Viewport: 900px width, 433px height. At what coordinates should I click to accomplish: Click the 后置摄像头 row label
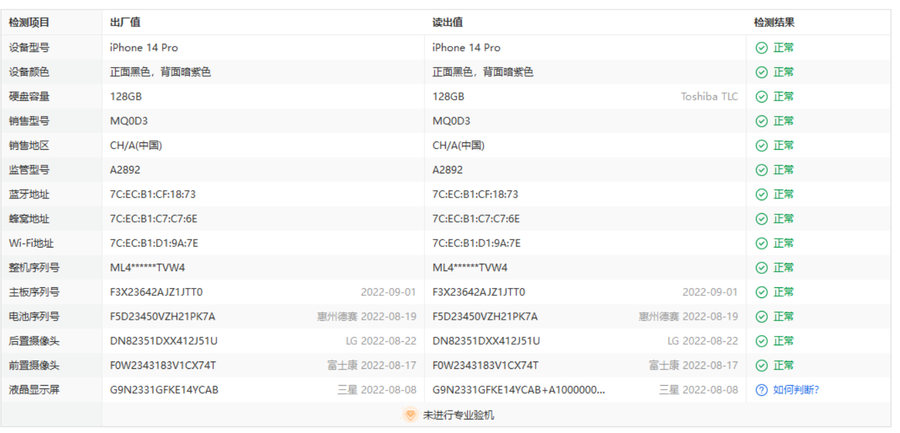(x=34, y=341)
